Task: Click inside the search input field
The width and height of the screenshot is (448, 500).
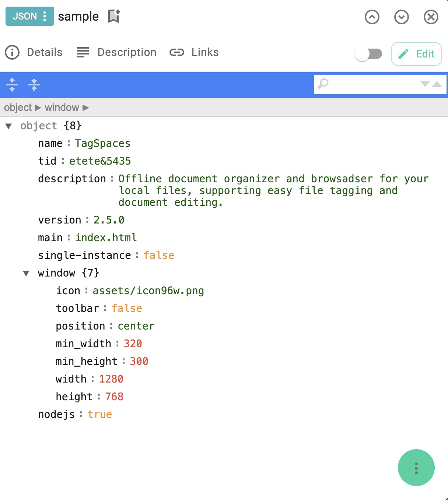Action: (x=372, y=84)
